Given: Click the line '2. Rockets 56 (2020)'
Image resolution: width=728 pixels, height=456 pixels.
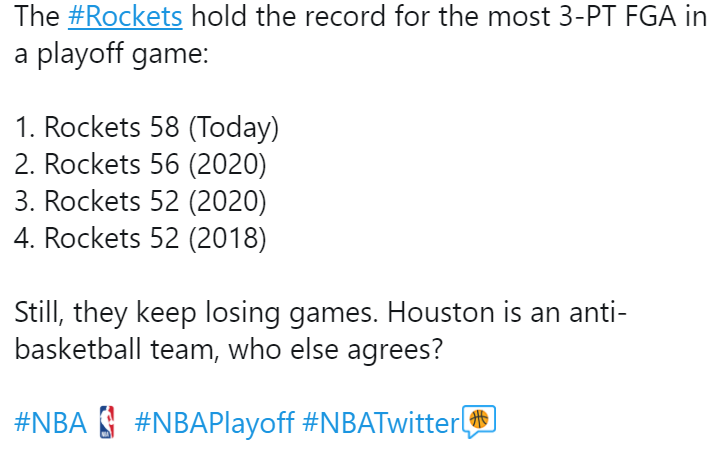Looking at the screenshot, I should (x=140, y=164).
